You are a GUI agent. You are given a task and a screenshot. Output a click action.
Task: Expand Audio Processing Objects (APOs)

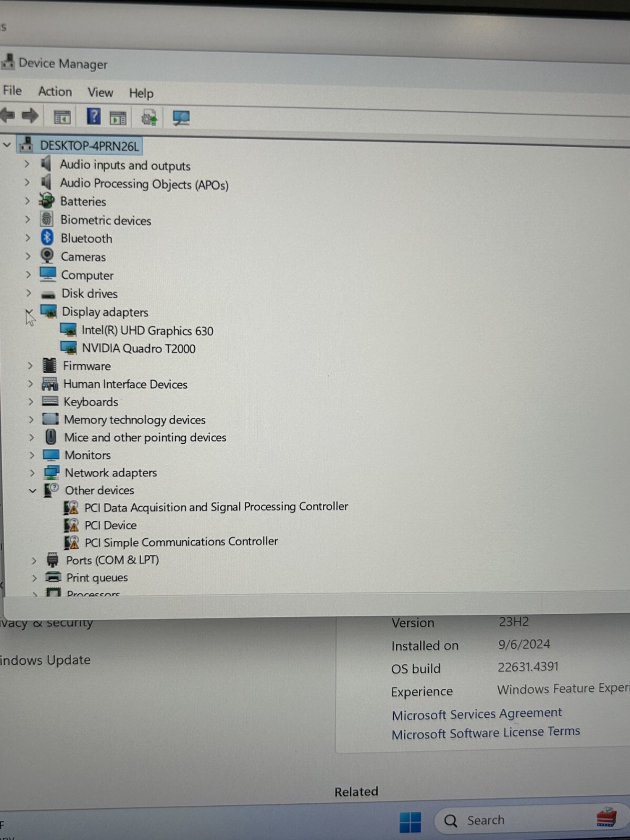tap(27, 182)
